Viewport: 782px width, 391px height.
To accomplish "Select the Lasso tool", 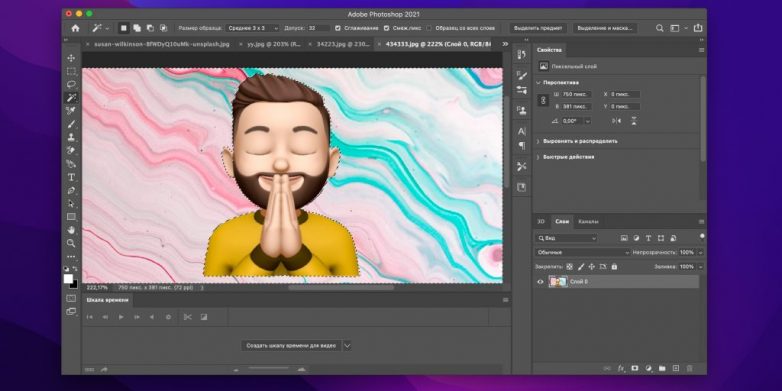I will (x=71, y=84).
